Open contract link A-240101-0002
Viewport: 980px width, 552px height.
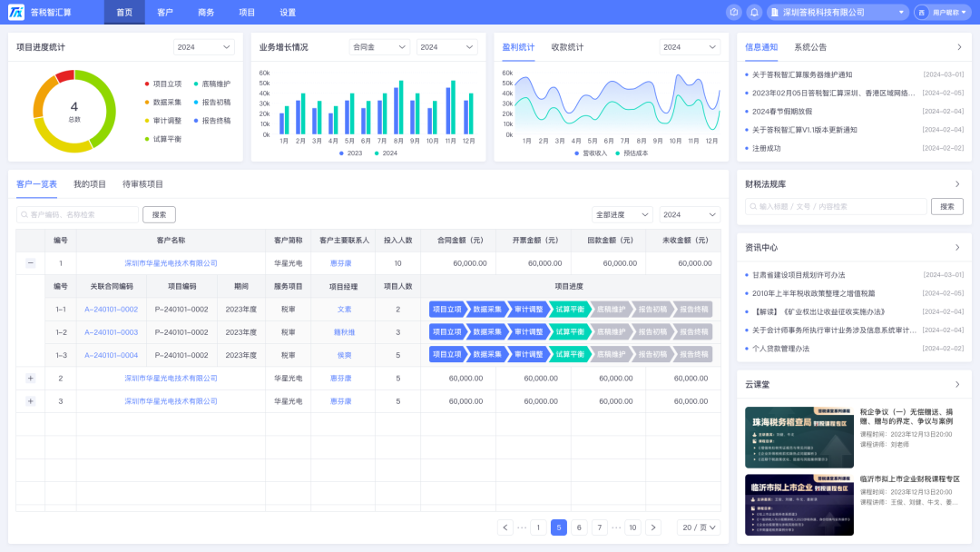pyautogui.click(x=112, y=310)
